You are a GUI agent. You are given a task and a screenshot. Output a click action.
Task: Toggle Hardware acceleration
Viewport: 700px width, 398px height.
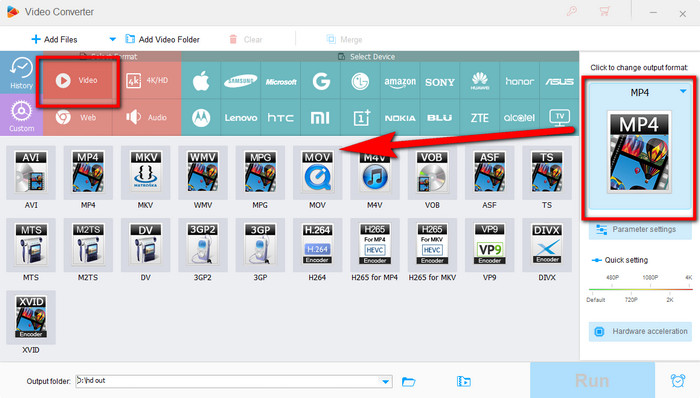[640, 332]
